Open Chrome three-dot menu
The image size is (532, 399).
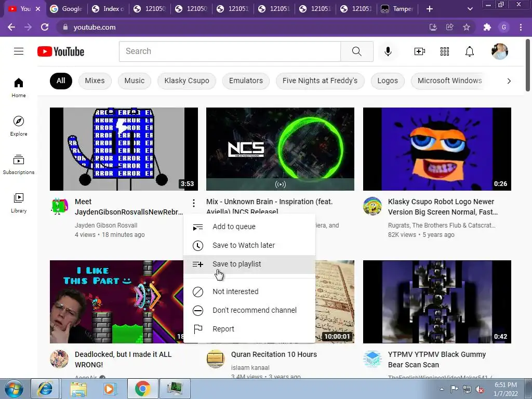click(x=521, y=27)
